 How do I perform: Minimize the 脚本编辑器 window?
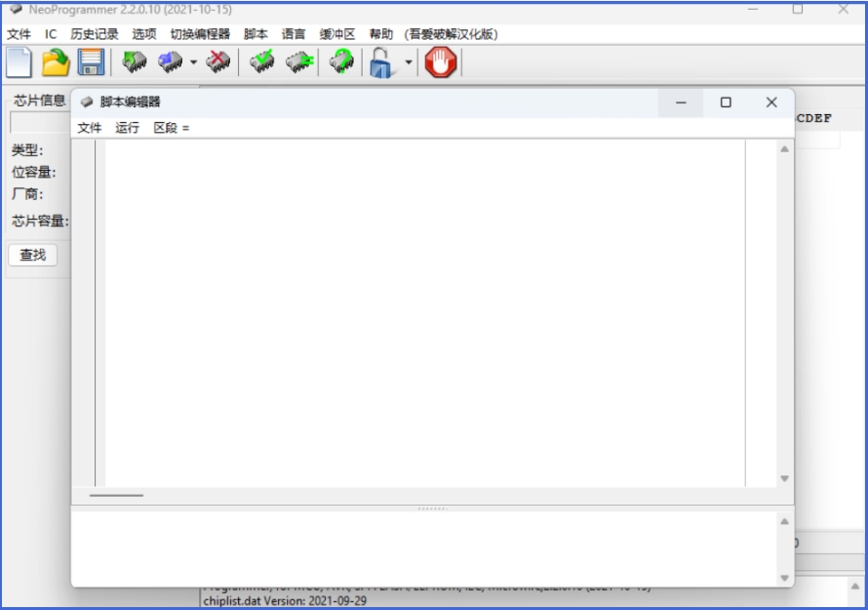pos(681,102)
